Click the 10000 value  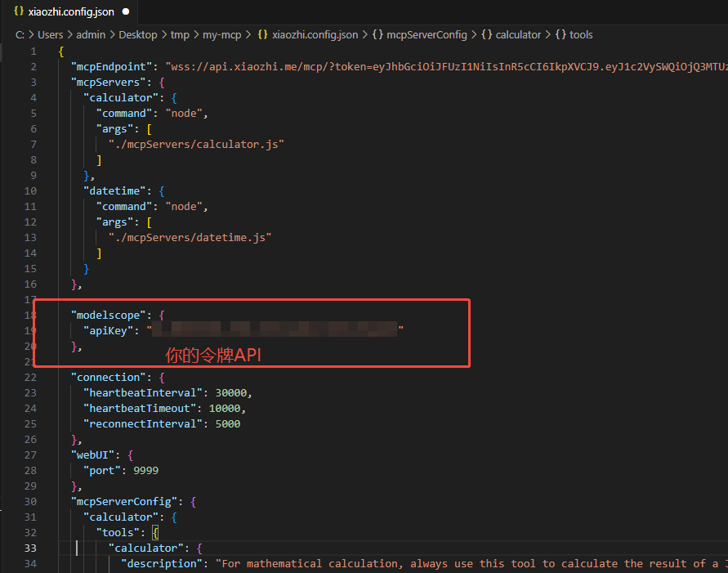click(x=225, y=409)
